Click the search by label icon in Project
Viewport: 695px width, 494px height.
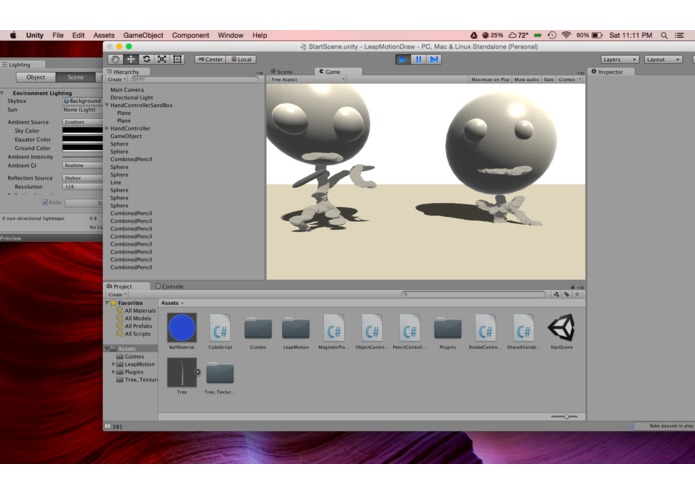pyautogui.click(x=566, y=294)
